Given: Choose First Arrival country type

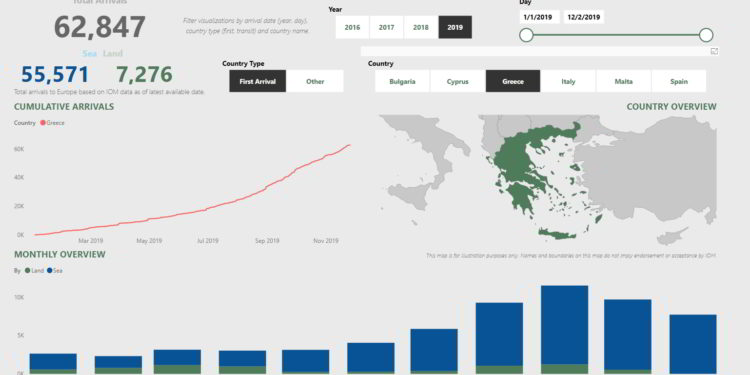Looking at the screenshot, I should pos(258,81).
